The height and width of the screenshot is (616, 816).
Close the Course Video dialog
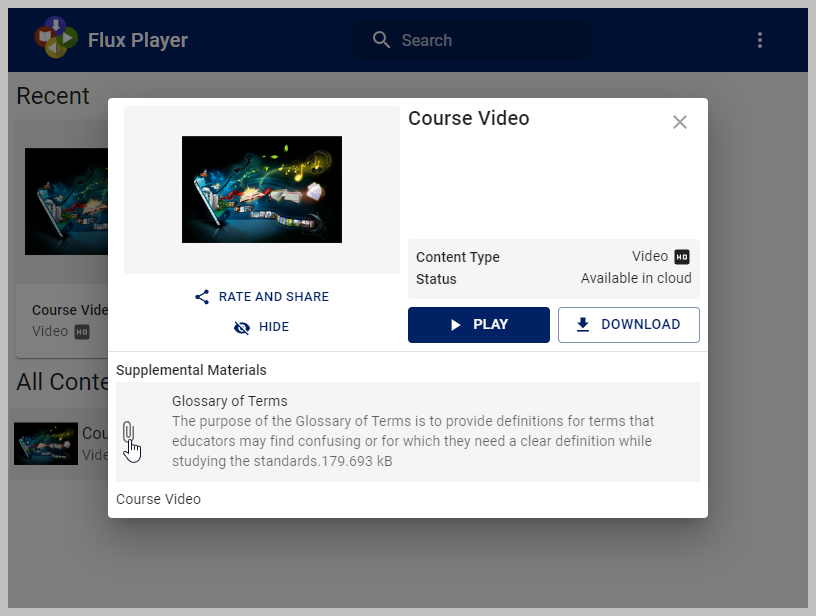680,122
